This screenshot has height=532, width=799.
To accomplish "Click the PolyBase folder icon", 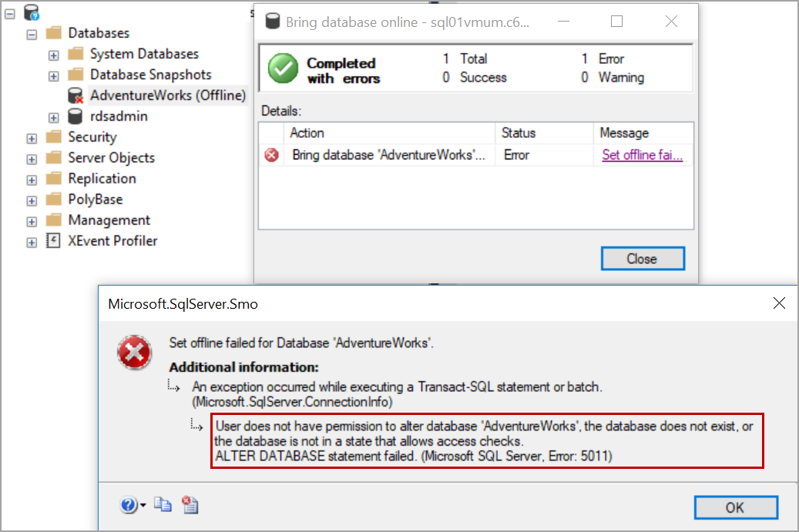I will (53, 199).
